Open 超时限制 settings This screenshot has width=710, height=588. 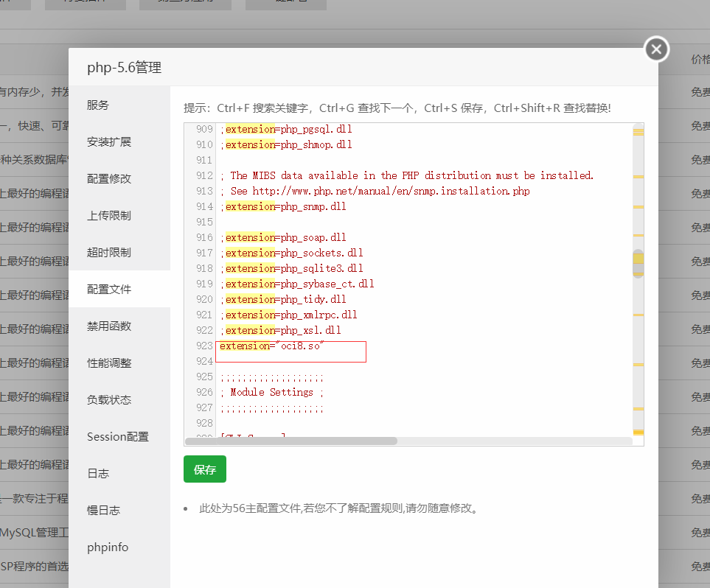pyautogui.click(x=119, y=252)
